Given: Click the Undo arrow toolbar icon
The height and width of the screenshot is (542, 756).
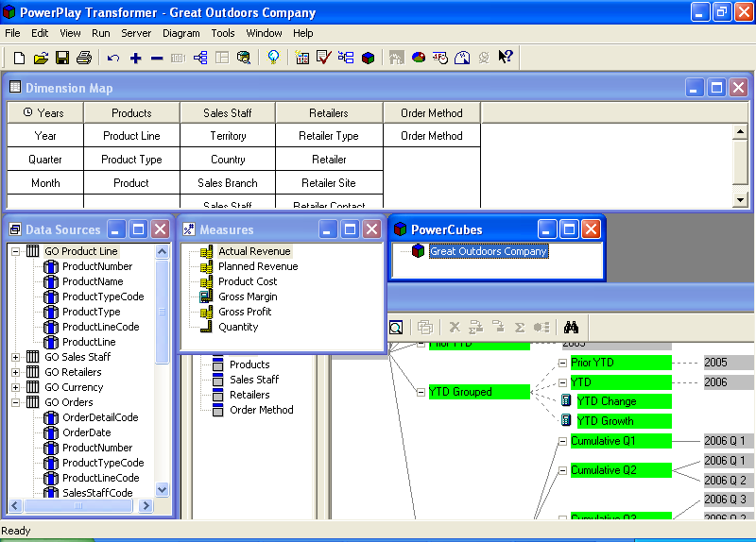Looking at the screenshot, I should click(113, 58).
